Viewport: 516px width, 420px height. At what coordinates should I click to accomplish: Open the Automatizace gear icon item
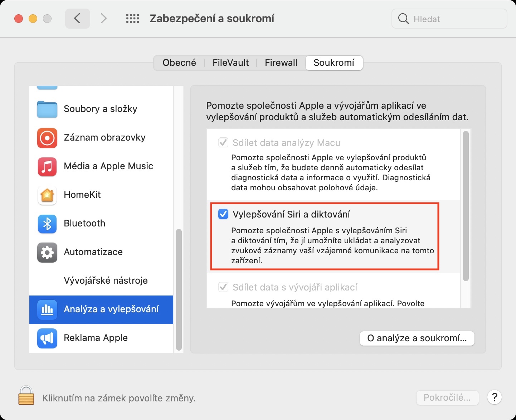pos(47,252)
